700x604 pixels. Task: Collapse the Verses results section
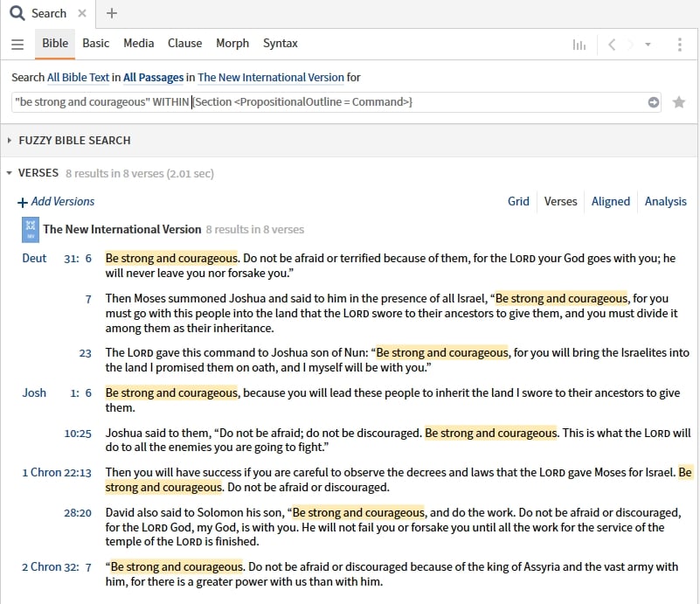click(x=9, y=173)
